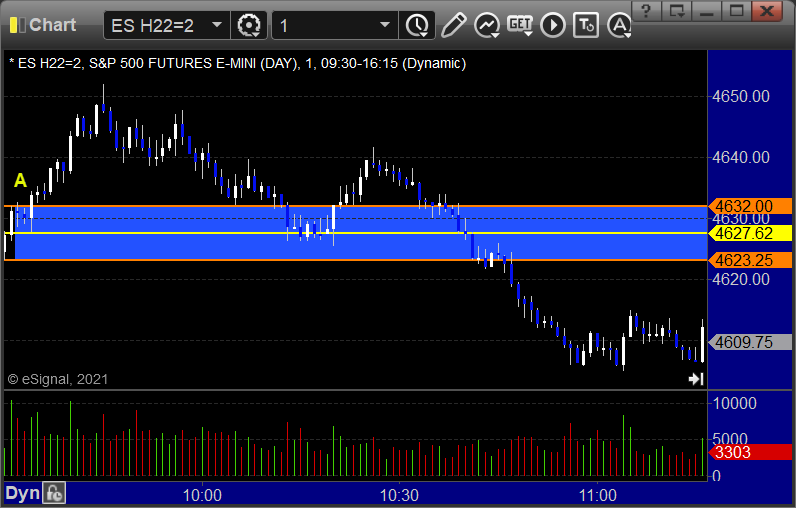Click the 11:00 time axis label

coord(598,495)
